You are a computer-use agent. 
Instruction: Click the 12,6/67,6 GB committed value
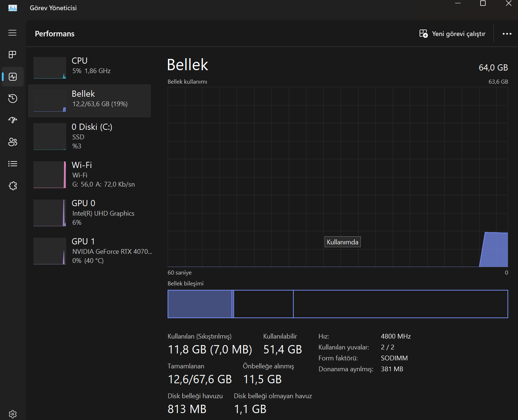click(200, 379)
